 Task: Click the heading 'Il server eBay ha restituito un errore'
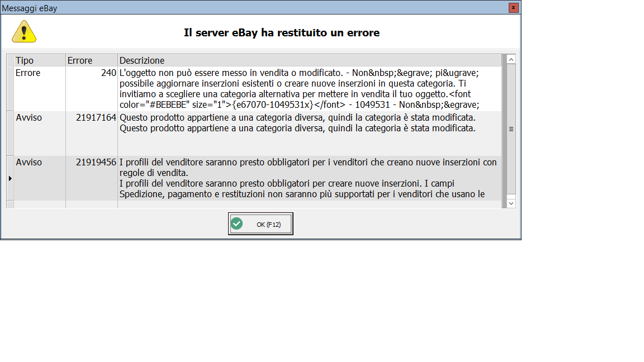click(x=282, y=33)
